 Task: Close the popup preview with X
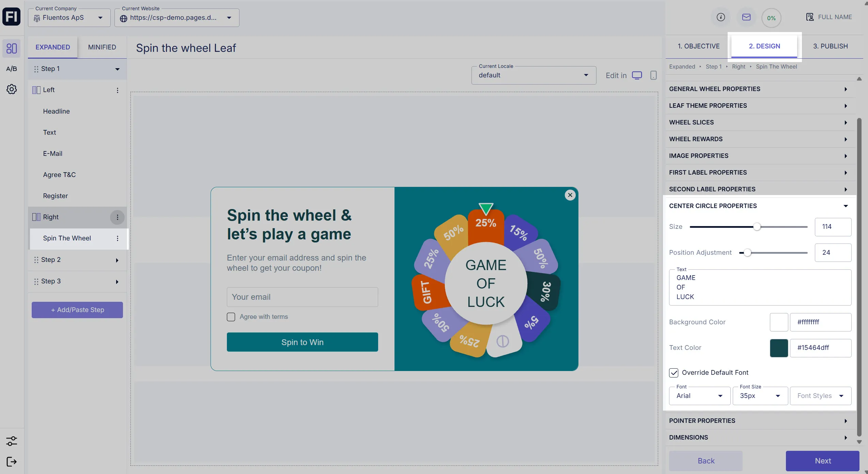[570, 195]
